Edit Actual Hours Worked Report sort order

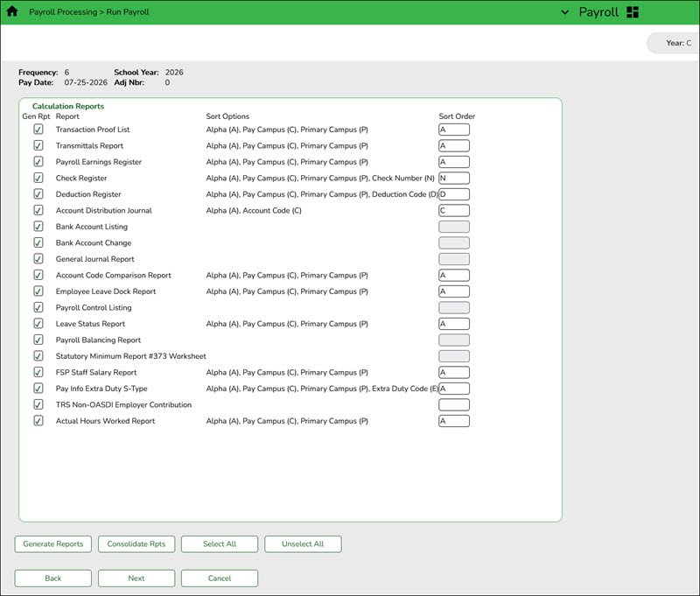point(454,421)
